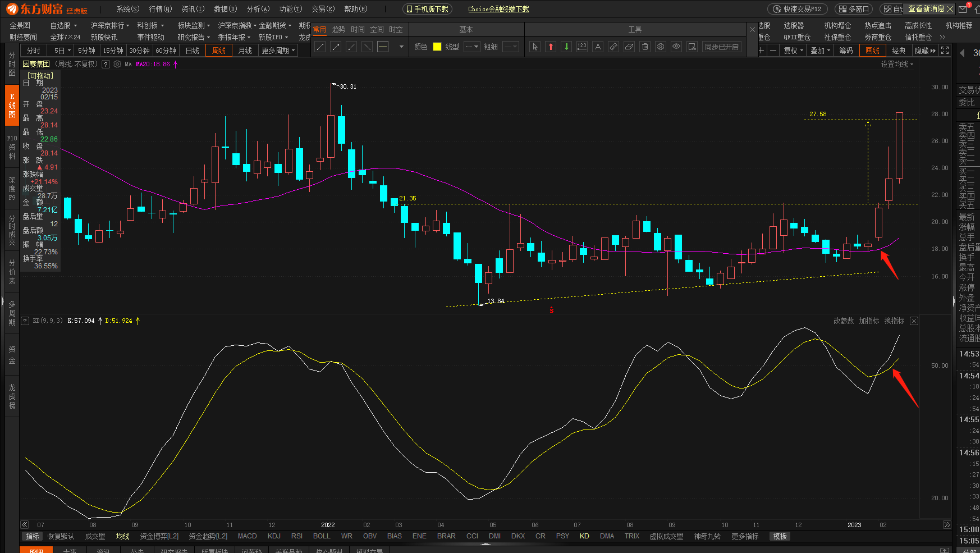Open quick trade F12 button
Viewport: 980px width, 553px height.
798,9
